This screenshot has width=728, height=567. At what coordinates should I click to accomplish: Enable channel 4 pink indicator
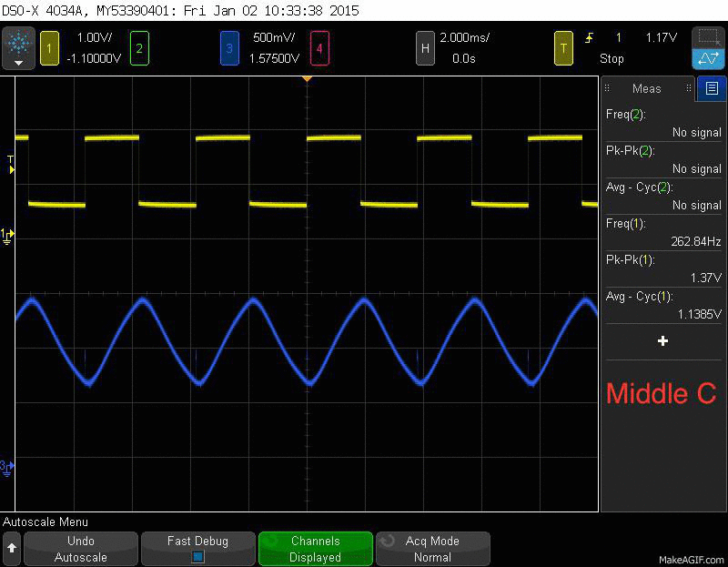coord(319,48)
